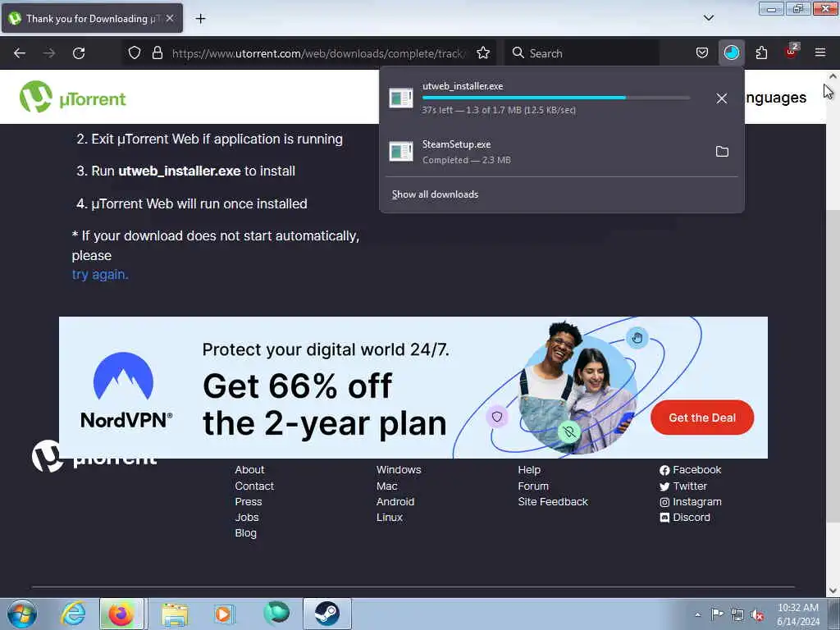Open the Jobs footer link

pos(247,518)
